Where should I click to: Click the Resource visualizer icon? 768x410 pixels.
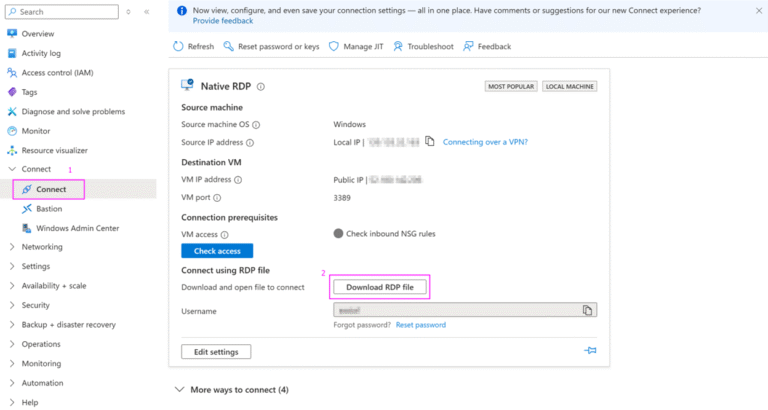pyautogui.click(x=12, y=150)
